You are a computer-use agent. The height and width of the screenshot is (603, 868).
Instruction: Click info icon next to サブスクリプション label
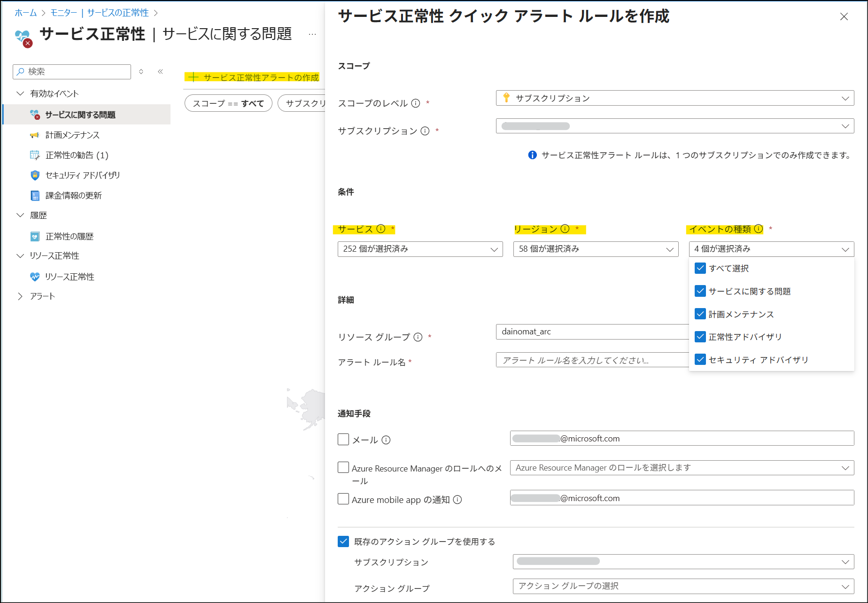[x=425, y=131]
